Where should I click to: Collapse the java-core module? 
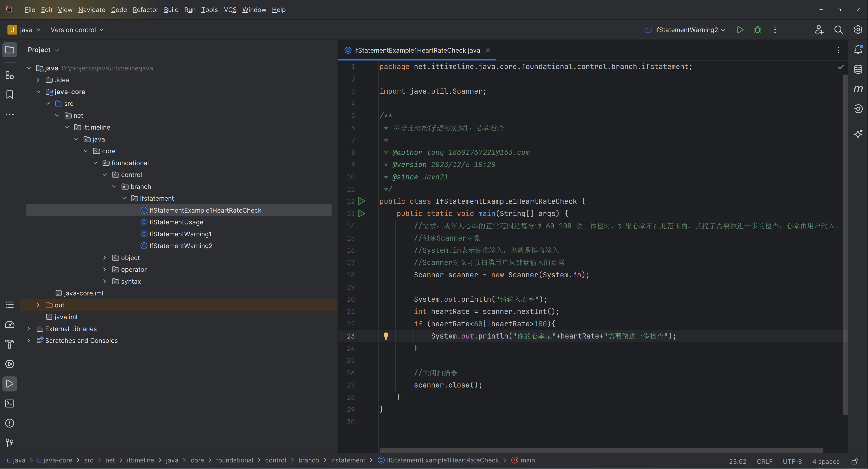tap(38, 92)
